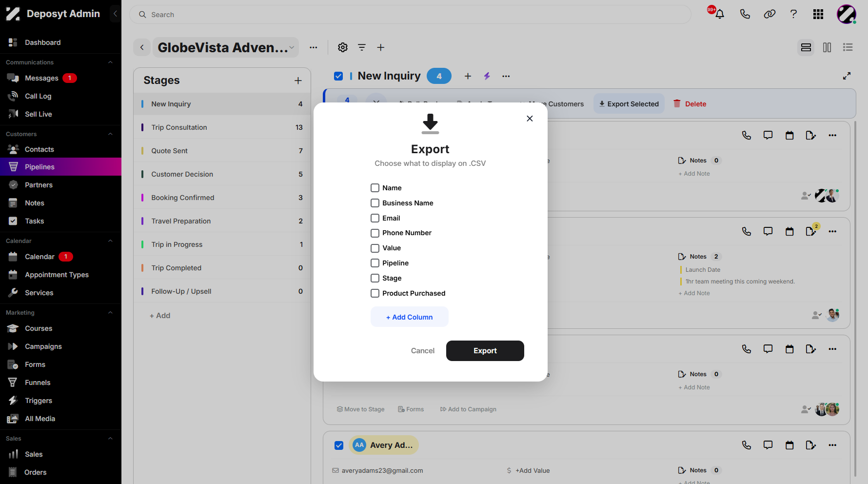The height and width of the screenshot is (484, 868).
Task: Check the Name column checkbox
Action: pos(375,188)
